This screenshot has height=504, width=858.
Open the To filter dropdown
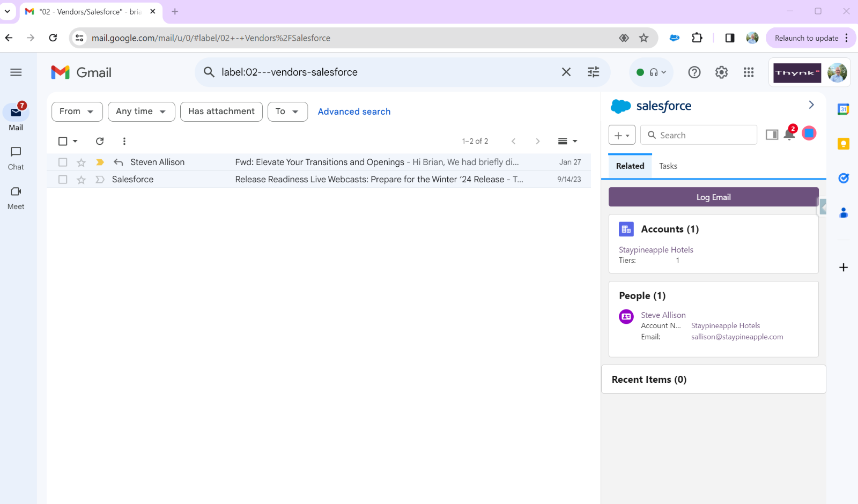(287, 112)
